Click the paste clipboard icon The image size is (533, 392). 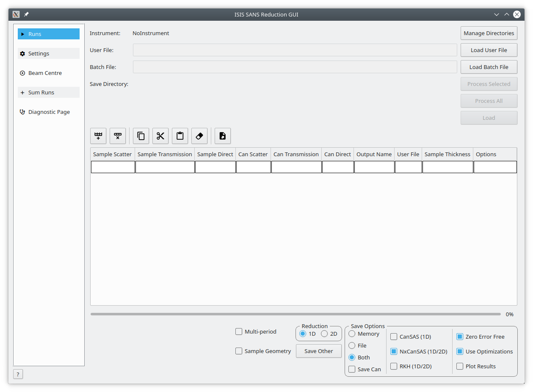point(180,136)
